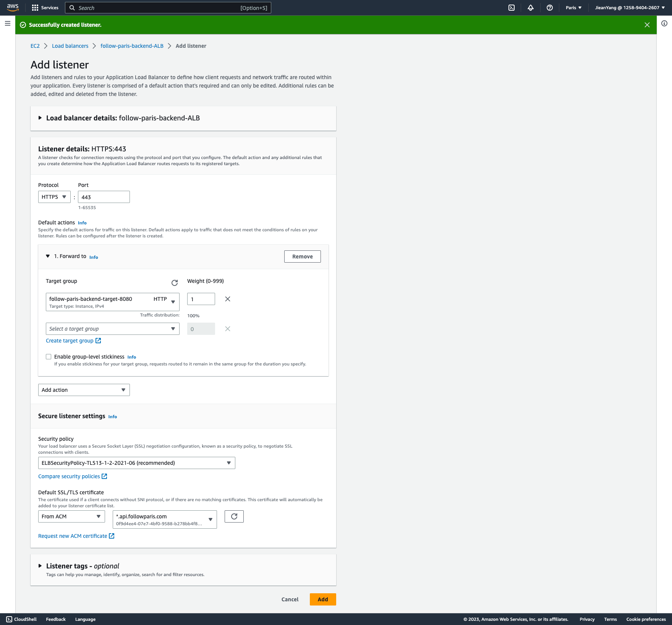Image resolution: width=672 pixels, height=625 pixels.
Task: Open Language in the footer
Action: coord(85,619)
